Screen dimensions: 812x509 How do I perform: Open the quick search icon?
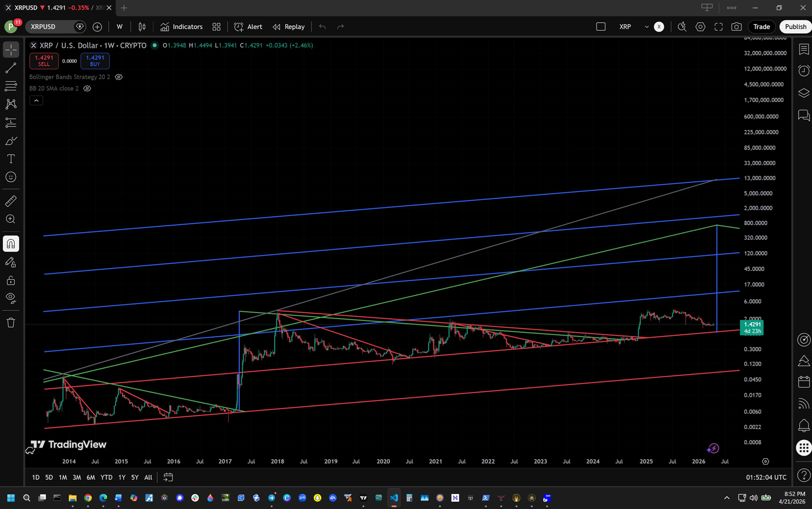(682, 27)
